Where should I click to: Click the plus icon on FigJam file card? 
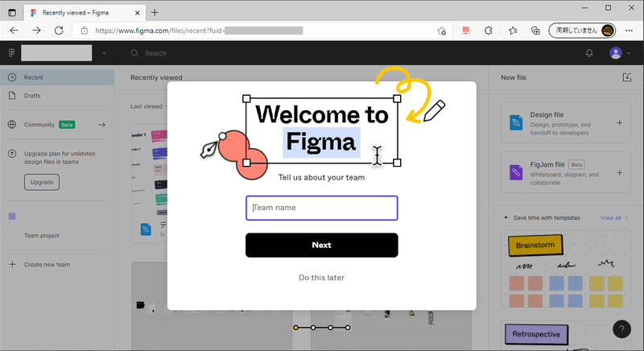[x=619, y=173]
